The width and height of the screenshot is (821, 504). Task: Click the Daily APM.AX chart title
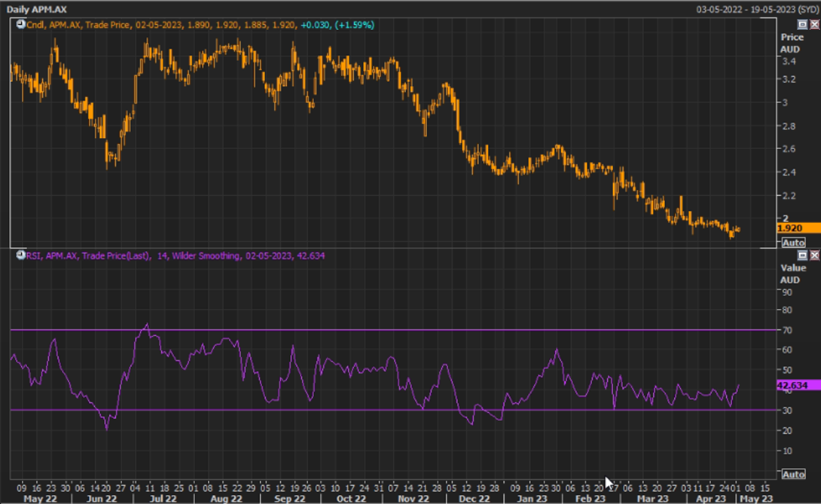(37, 8)
